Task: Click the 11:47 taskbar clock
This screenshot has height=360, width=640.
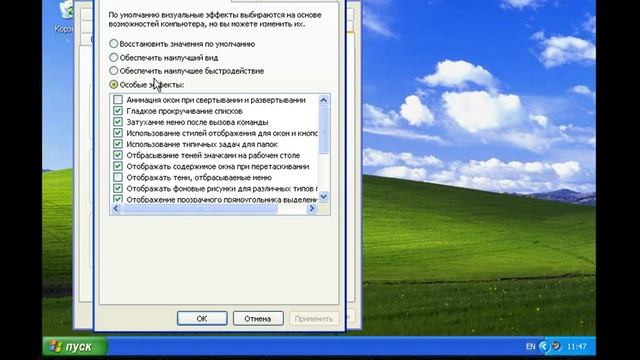Action: coord(577,347)
